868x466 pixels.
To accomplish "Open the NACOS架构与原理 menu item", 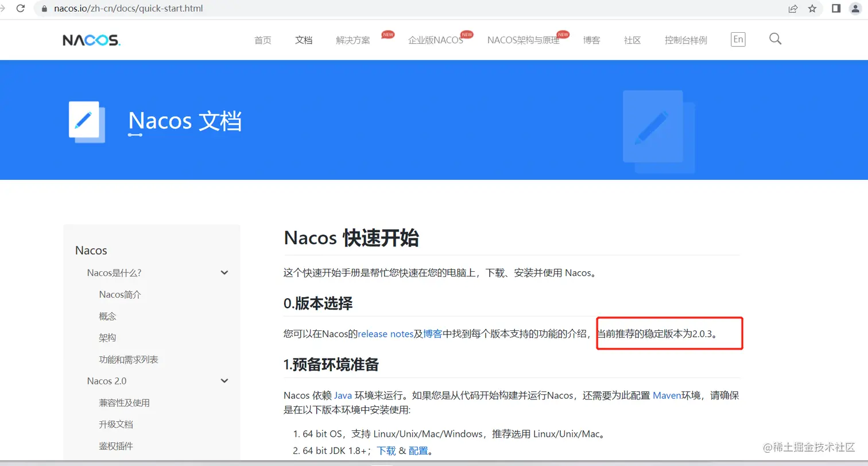I will tap(523, 40).
